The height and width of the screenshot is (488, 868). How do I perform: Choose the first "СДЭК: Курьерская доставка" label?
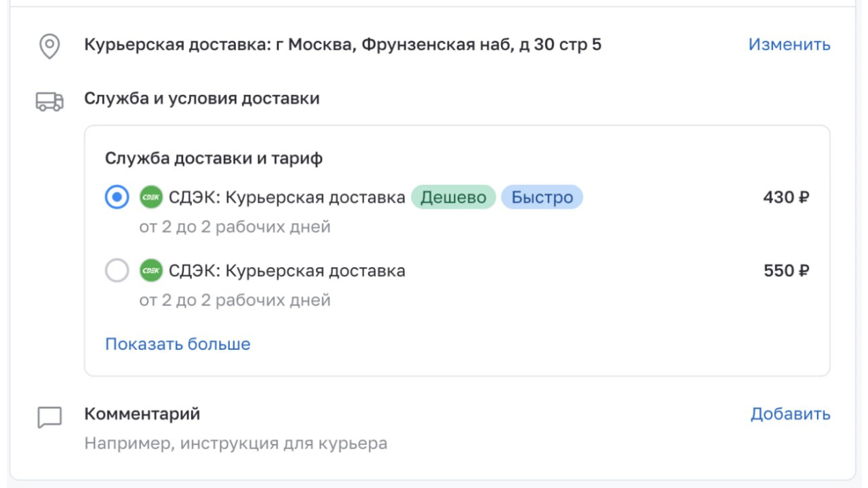pyautogui.click(x=287, y=198)
